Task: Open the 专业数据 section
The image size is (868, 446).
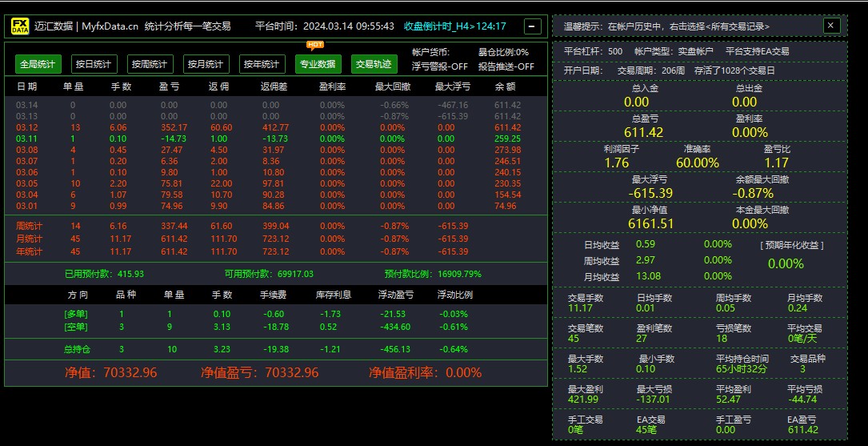Action: pos(318,64)
